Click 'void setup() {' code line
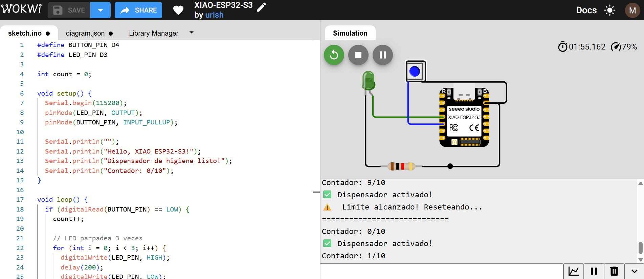 tap(64, 94)
